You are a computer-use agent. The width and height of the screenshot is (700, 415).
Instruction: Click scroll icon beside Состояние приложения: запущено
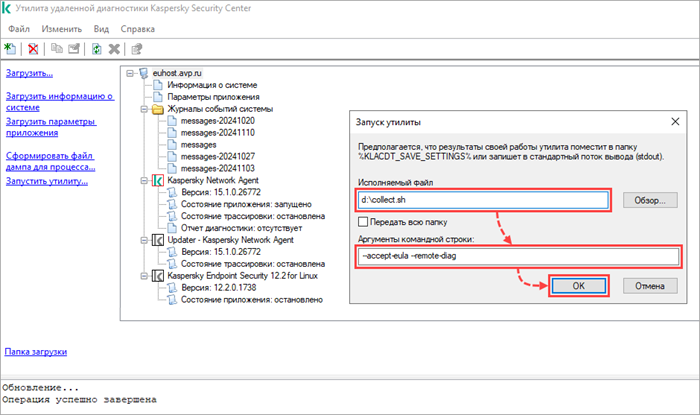tap(172, 204)
